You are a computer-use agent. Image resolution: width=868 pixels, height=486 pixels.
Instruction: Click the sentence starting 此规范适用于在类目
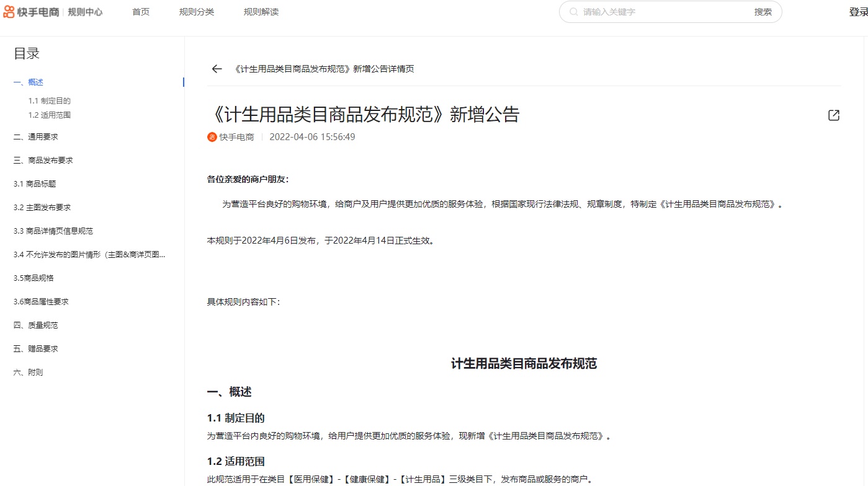click(x=400, y=479)
